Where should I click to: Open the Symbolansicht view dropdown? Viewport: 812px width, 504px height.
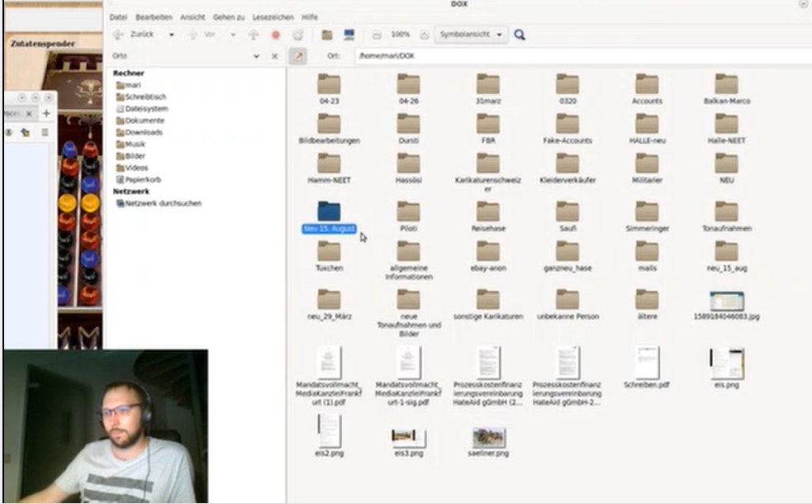tap(472, 35)
